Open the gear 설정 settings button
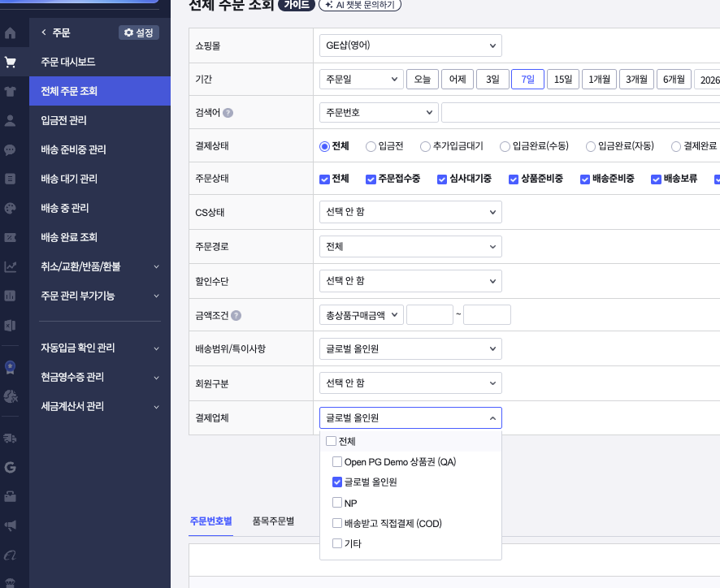 (139, 32)
